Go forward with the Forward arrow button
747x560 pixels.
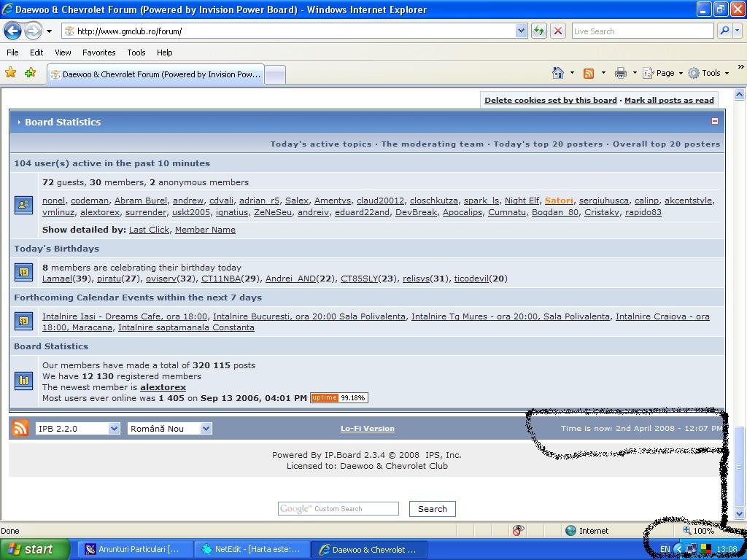32,31
